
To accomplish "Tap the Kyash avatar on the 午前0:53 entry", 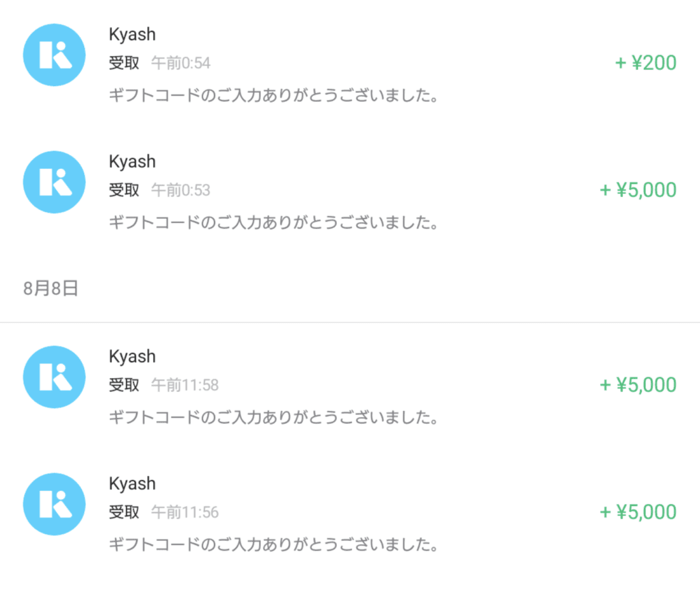I will pyautogui.click(x=54, y=183).
